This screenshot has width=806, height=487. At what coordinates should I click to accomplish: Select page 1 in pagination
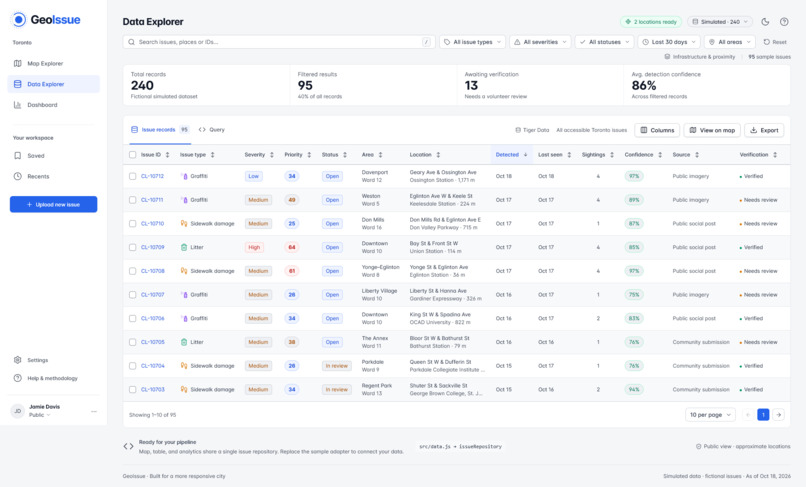tap(763, 414)
